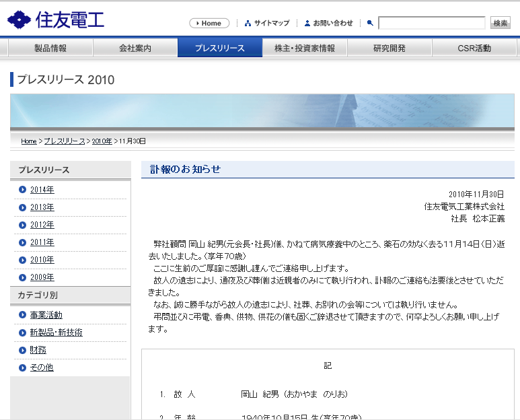Open 2013年 press releases link

42,207
